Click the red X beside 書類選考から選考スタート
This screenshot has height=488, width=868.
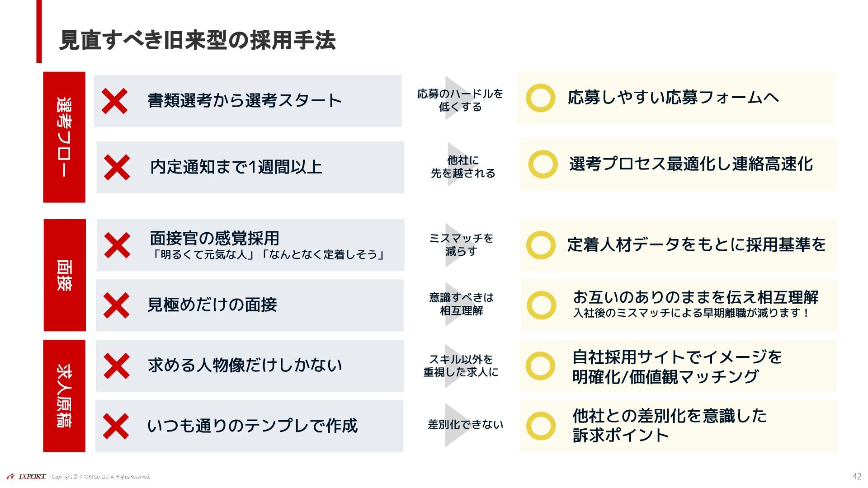click(x=114, y=101)
